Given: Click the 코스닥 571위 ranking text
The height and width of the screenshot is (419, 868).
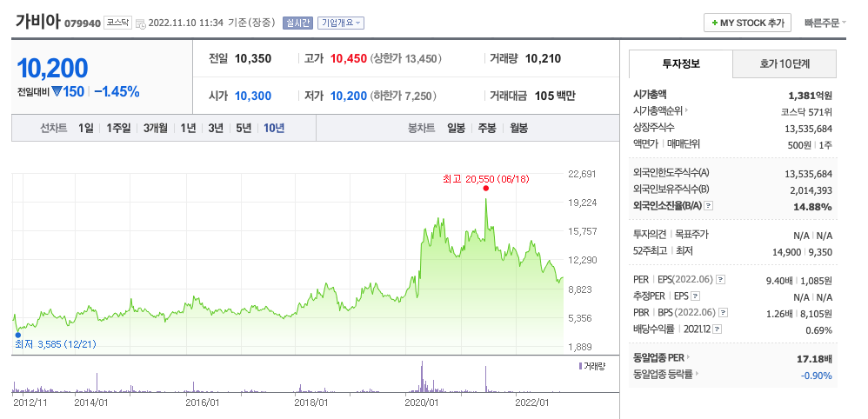Looking at the screenshot, I should [806, 111].
